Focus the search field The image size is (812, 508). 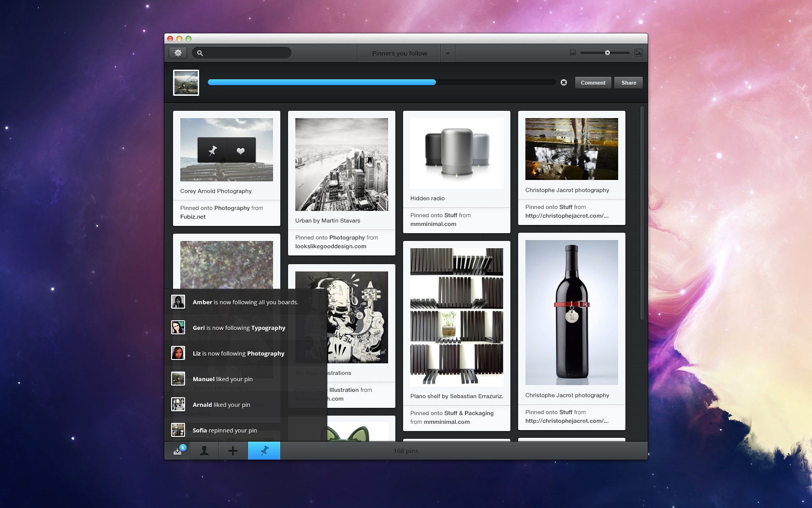pyautogui.click(x=242, y=53)
